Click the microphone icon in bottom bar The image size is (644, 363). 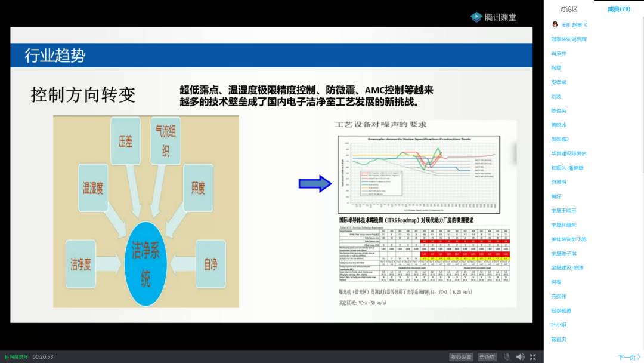click(507, 357)
